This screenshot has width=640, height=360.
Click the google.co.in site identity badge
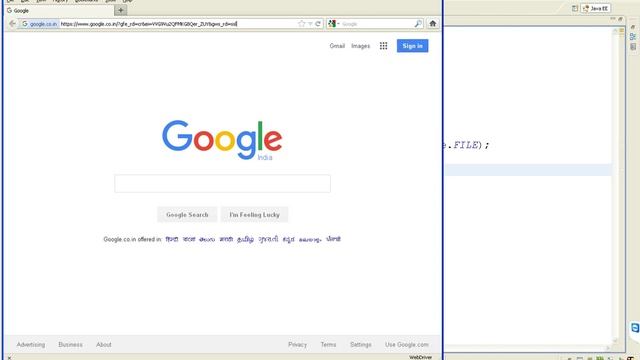40,24
